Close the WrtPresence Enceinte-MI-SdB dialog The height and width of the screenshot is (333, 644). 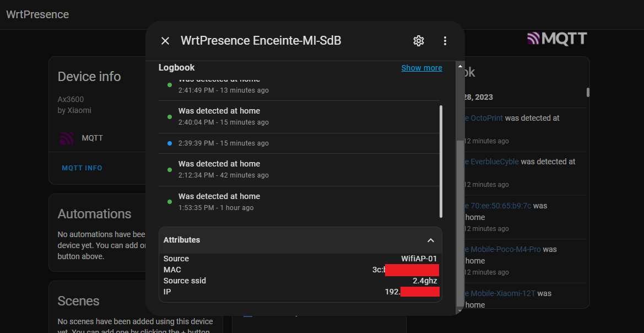tap(165, 41)
